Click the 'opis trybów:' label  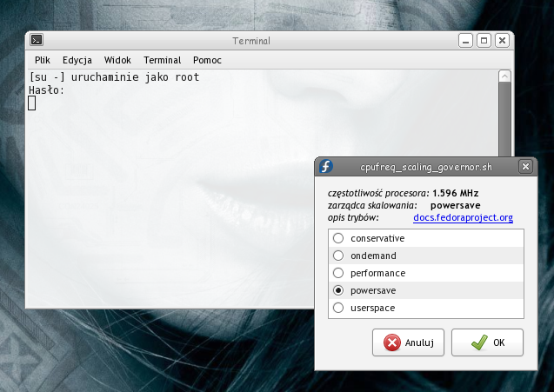tap(353, 217)
